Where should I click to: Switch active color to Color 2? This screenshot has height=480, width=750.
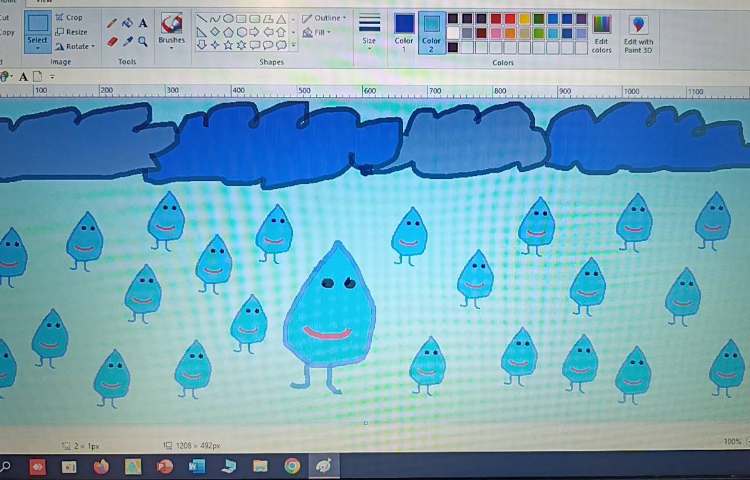[x=431, y=29]
